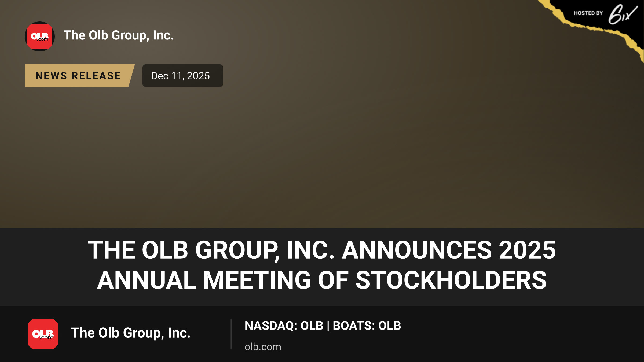
Task: Click the word ANNOUNCES in the headline
Action: click(417, 250)
